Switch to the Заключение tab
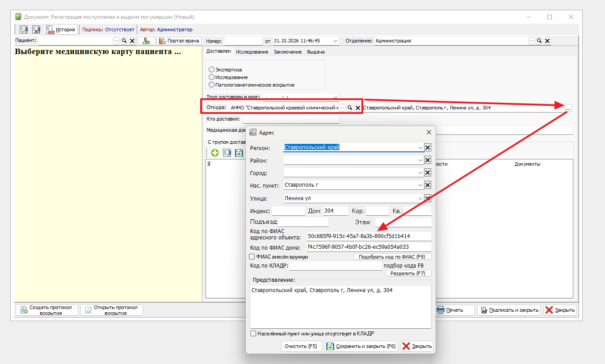The image size is (605, 364). click(287, 52)
